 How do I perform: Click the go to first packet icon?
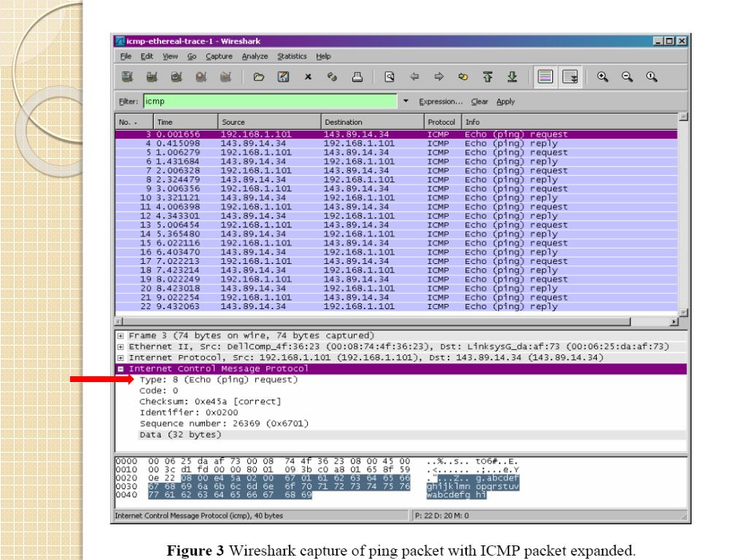pos(488,77)
